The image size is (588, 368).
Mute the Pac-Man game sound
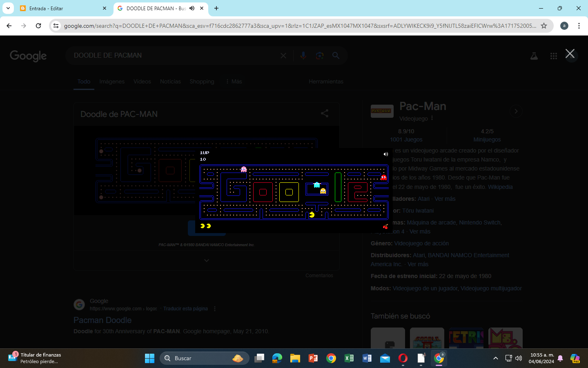385,154
